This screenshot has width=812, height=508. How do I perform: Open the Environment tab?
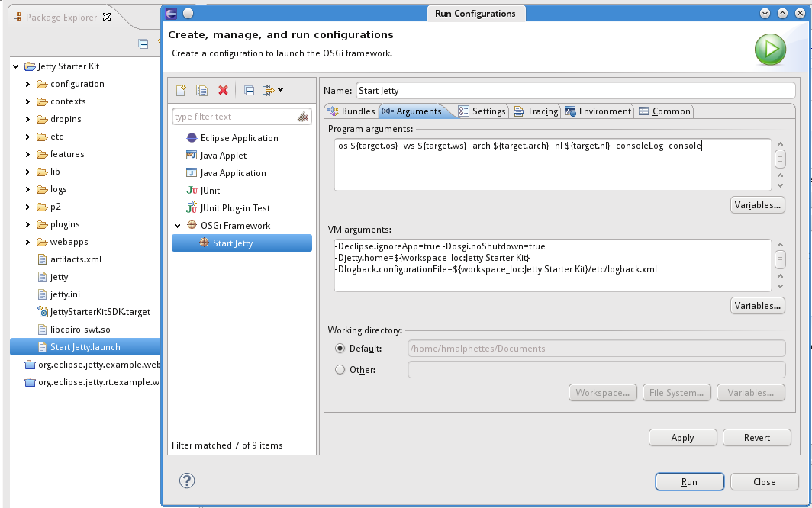coord(598,111)
